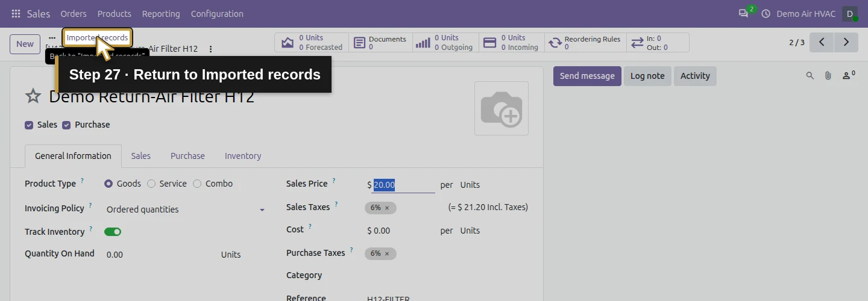Image resolution: width=868 pixels, height=301 pixels.
Task: Open Reporting menu
Action: click(x=161, y=13)
